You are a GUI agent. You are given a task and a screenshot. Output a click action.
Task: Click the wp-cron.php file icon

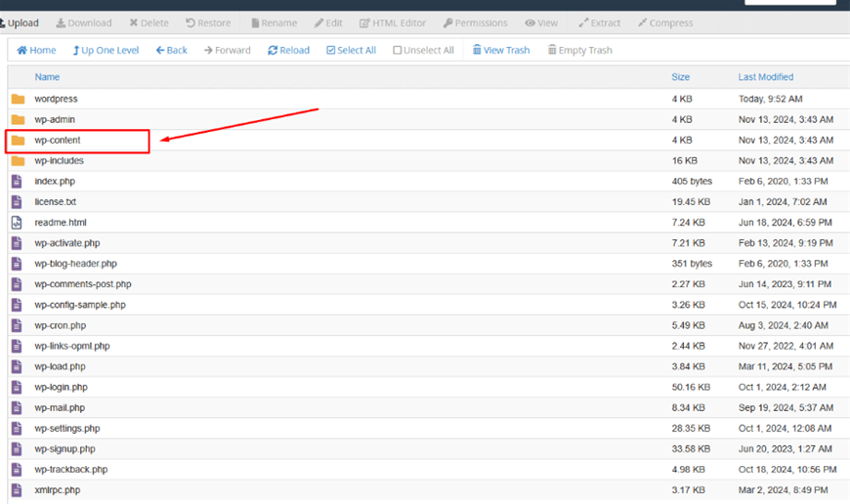pos(17,325)
